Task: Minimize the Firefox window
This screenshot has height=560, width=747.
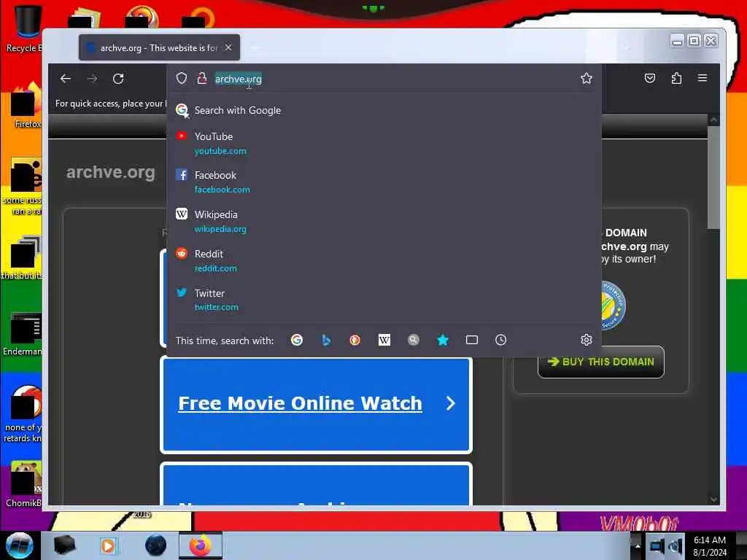Action: (x=677, y=41)
